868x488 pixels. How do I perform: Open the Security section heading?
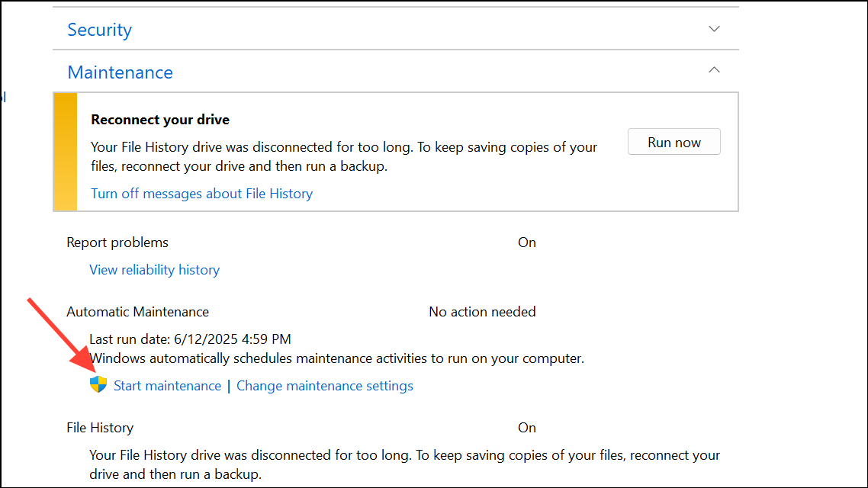coord(99,30)
